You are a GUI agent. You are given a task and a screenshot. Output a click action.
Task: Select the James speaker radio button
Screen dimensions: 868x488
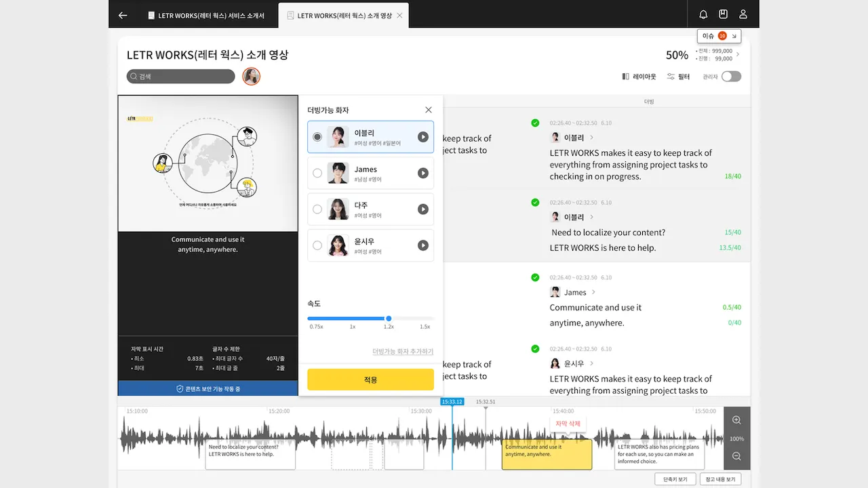[x=317, y=173]
